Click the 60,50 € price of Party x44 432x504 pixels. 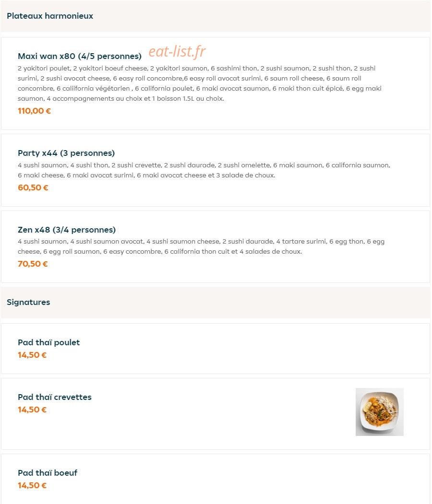(x=33, y=188)
